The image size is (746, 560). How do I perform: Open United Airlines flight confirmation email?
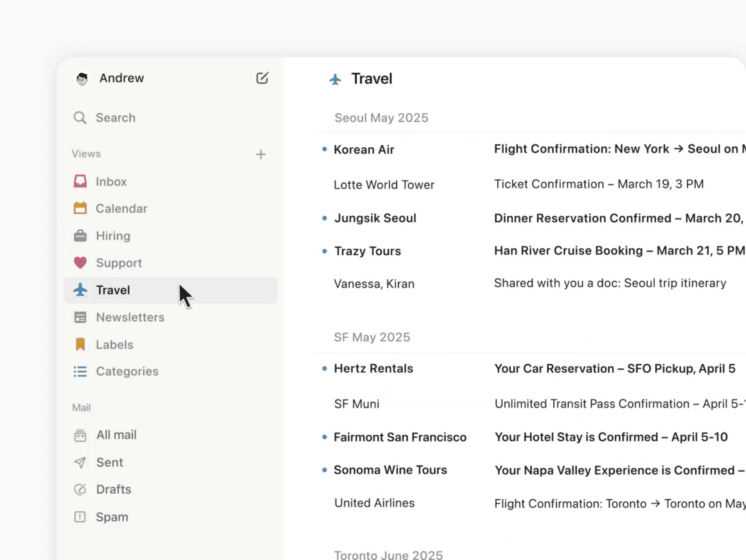pyautogui.click(x=530, y=503)
